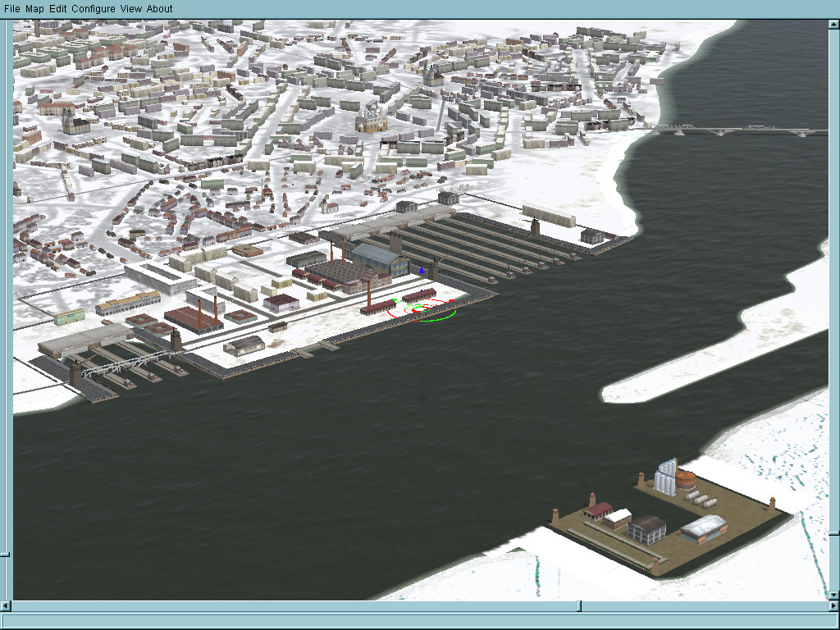The image size is (840, 630).
Task: Click the horizontal scrollbar right arrow
Action: [x=834, y=606]
